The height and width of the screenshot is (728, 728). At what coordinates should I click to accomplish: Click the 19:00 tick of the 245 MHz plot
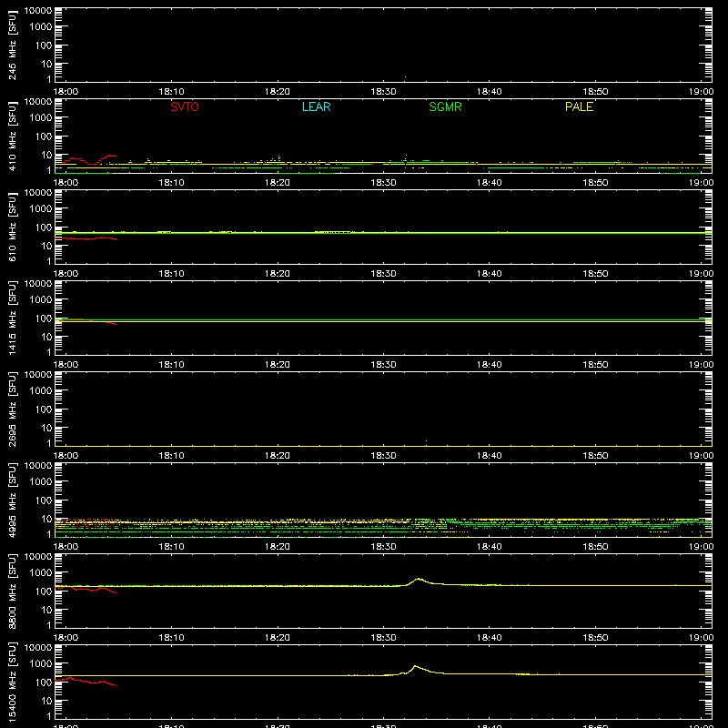coord(701,92)
